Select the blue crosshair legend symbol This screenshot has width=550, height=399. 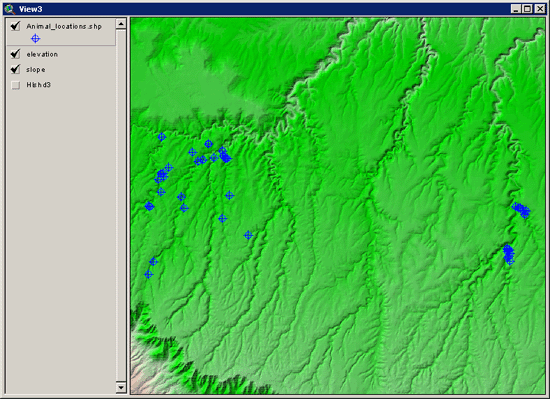[35, 39]
